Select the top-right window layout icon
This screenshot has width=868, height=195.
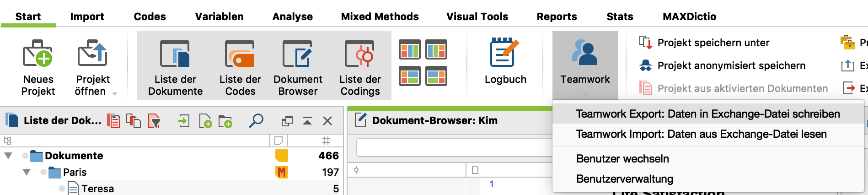[436, 49]
